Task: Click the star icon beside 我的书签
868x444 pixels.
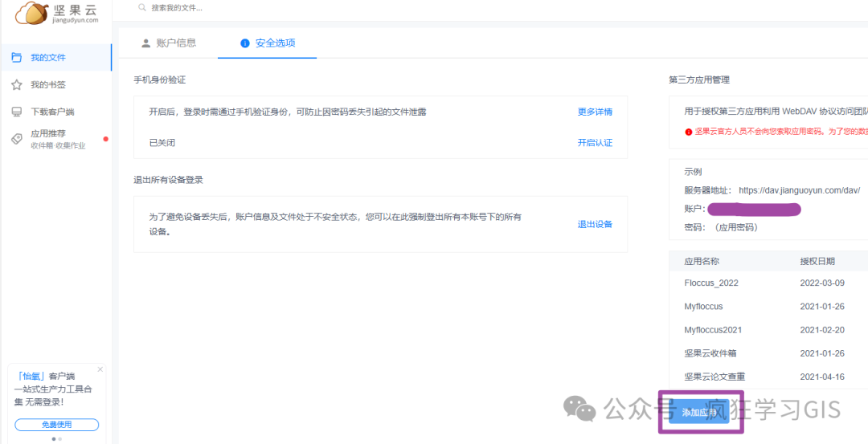Action: coord(17,84)
